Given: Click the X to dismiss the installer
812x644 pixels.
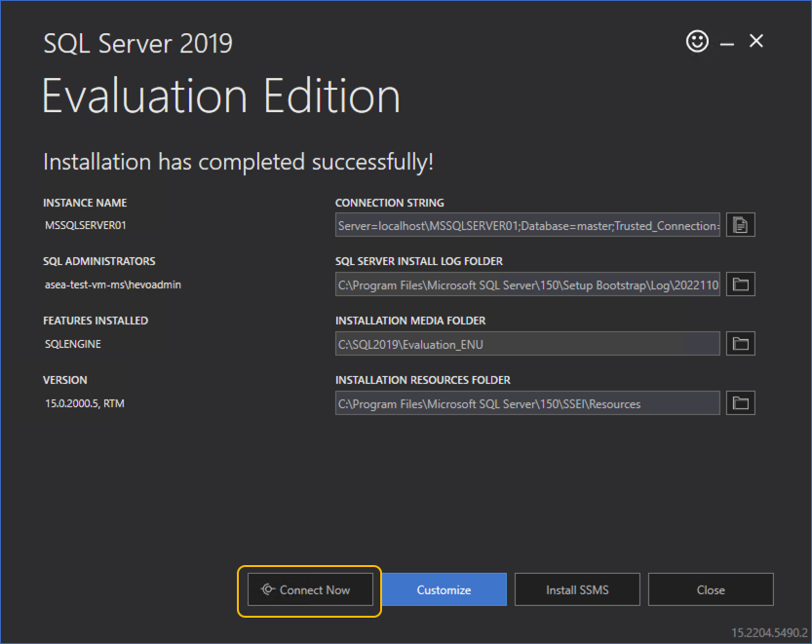Looking at the screenshot, I should point(756,41).
